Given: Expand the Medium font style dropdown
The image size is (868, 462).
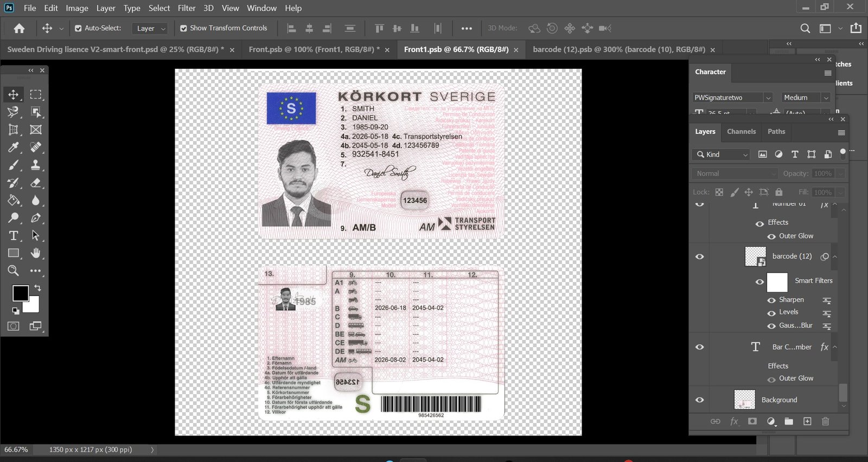Looking at the screenshot, I should (825, 98).
